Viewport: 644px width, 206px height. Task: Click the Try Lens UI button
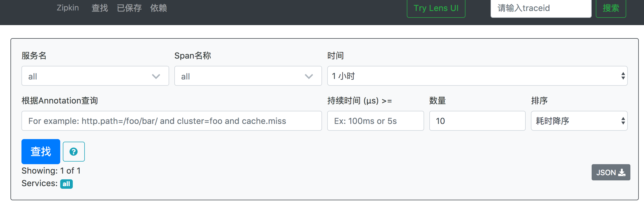pyautogui.click(x=436, y=8)
